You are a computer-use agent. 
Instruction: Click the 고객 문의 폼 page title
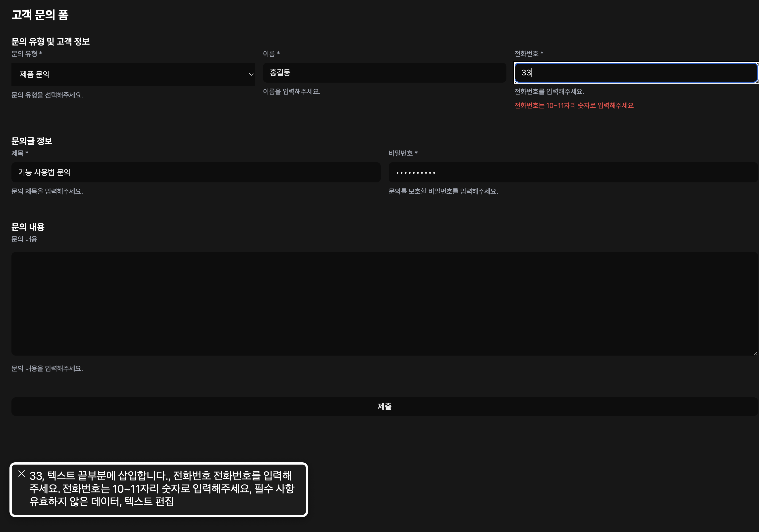point(41,14)
